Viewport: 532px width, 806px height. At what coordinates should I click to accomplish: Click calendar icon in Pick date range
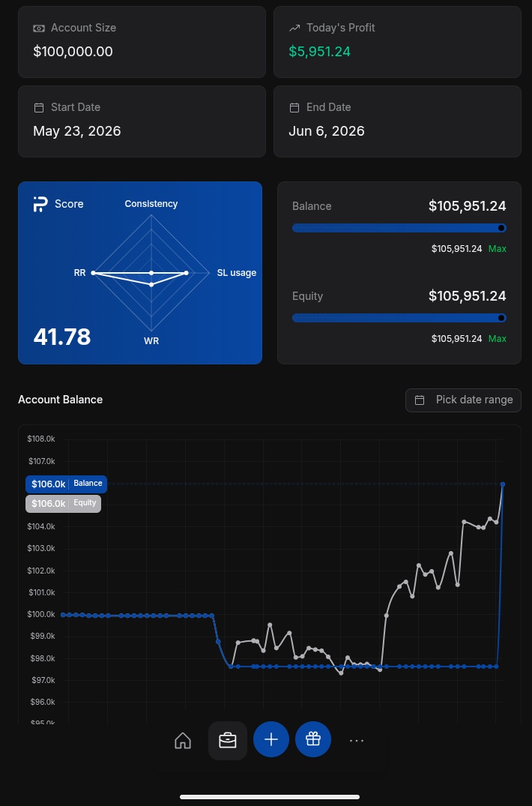pyautogui.click(x=420, y=400)
